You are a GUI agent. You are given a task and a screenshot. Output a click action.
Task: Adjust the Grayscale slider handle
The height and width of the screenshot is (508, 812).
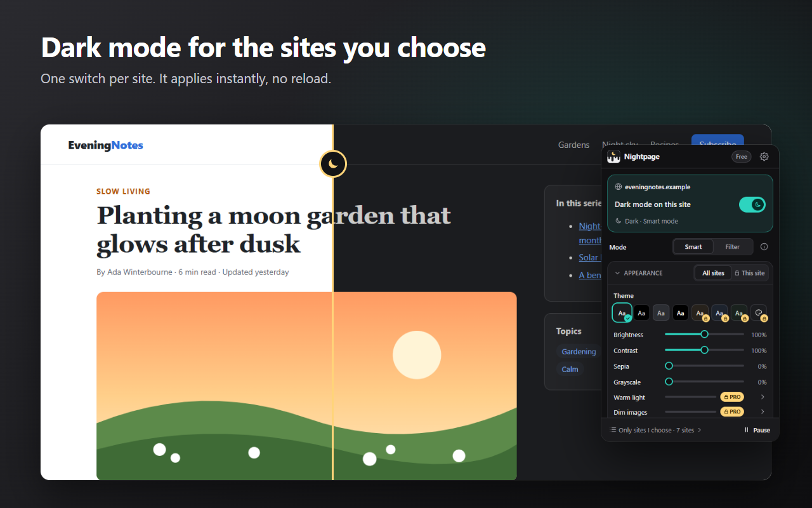click(x=669, y=382)
